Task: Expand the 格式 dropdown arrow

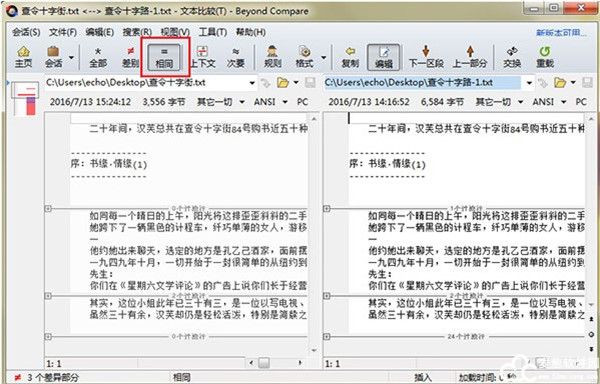Action: click(x=324, y=57)
